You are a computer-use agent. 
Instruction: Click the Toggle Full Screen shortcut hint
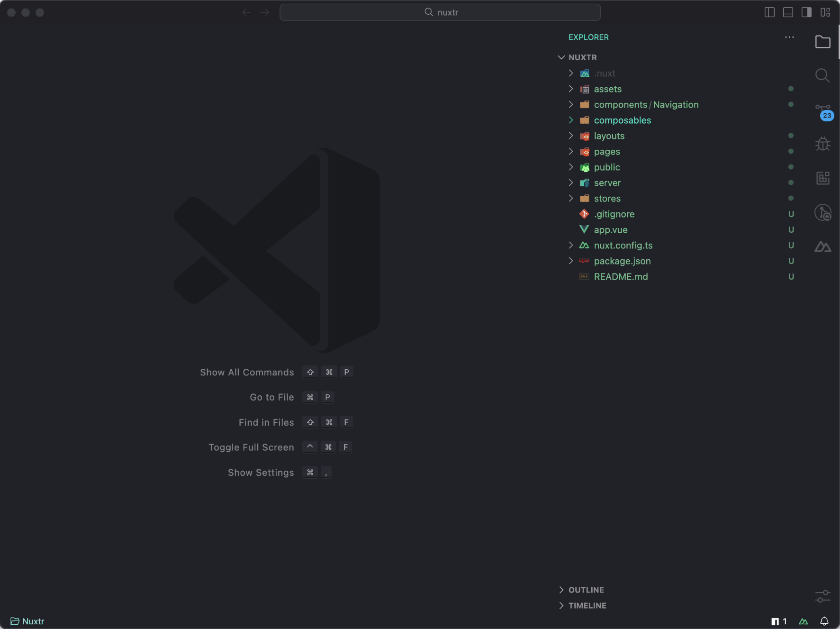280,447
